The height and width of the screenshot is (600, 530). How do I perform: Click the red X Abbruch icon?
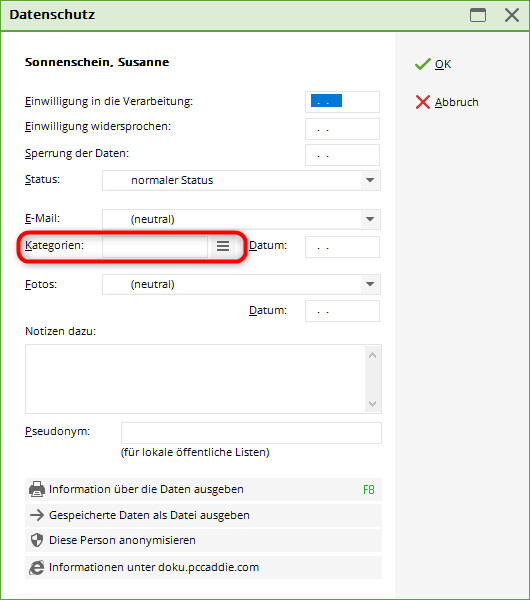tap(423, 102)
